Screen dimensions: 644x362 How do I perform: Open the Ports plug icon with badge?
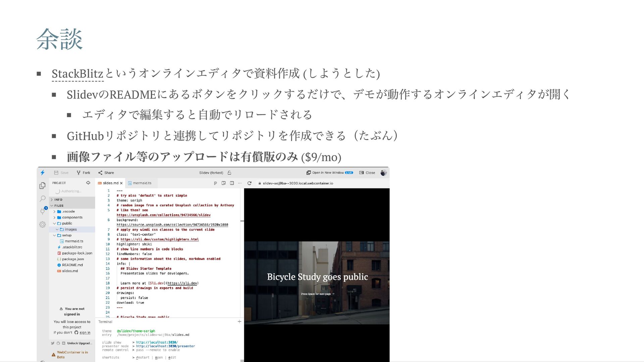click(43, 211)
